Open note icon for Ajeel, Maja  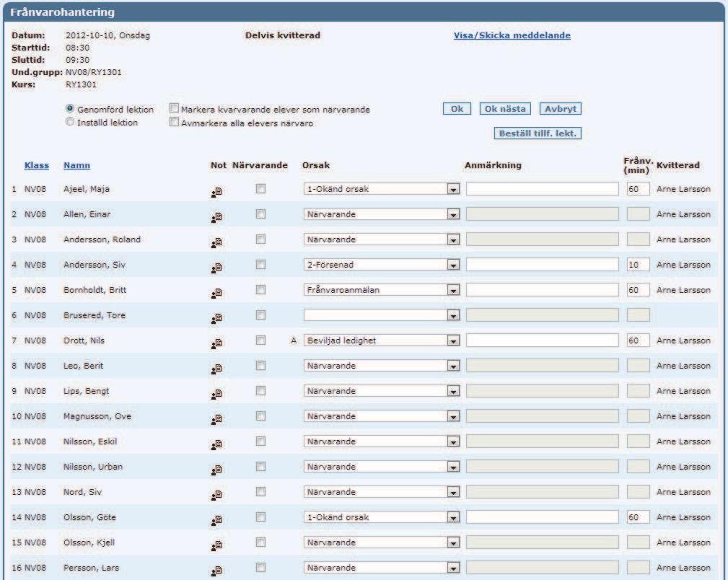point(216,192)
